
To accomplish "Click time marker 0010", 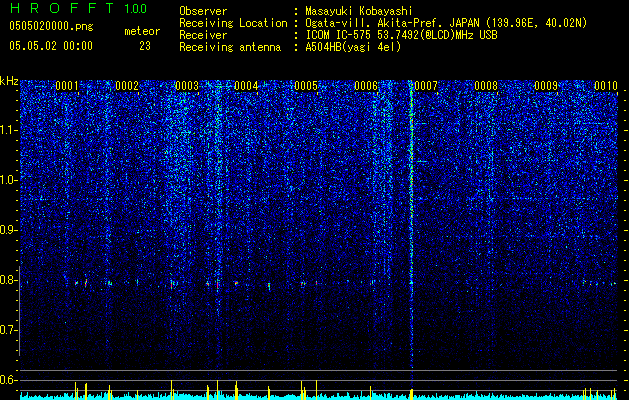I will pyautogui.click(x=606, y=86).
